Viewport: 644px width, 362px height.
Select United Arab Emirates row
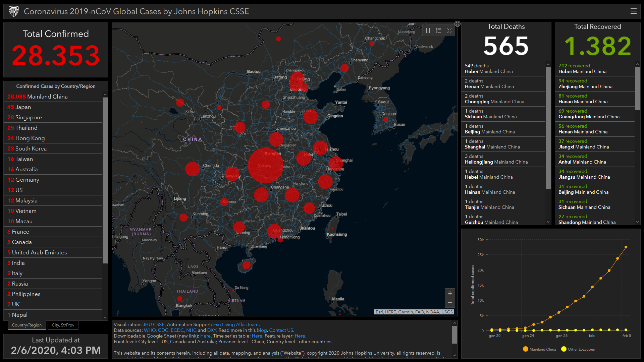click(x=53, y=252)
